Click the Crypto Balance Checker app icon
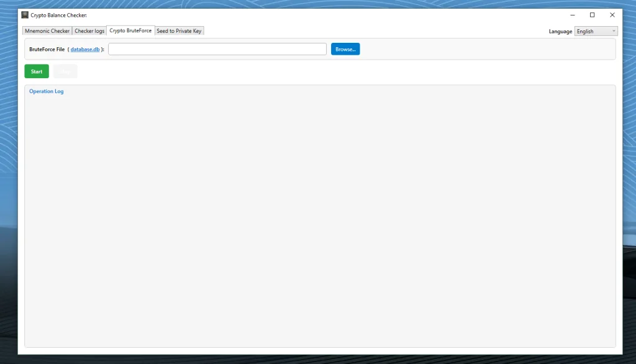The image size is (636, 364). [25, 15]
